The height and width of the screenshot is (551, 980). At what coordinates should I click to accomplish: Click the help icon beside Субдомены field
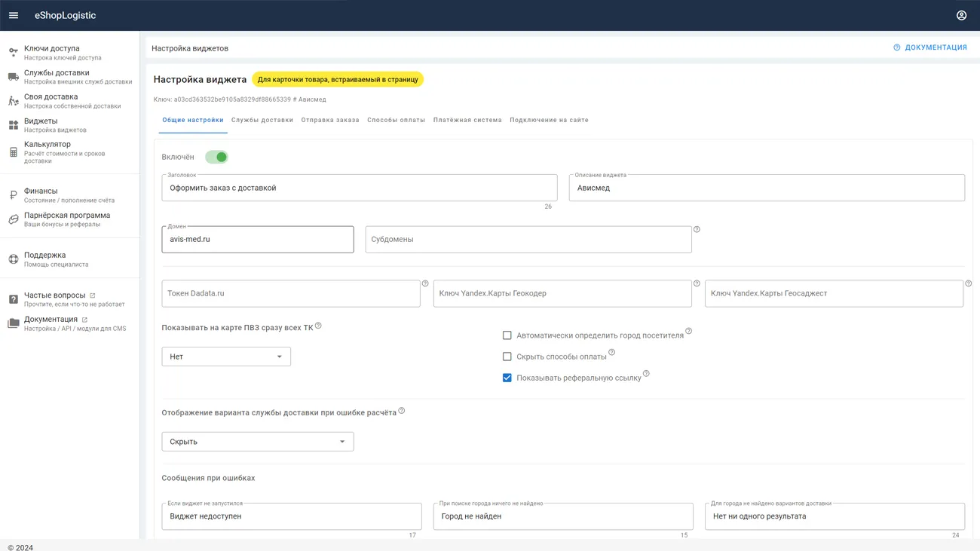click(697, 229)
